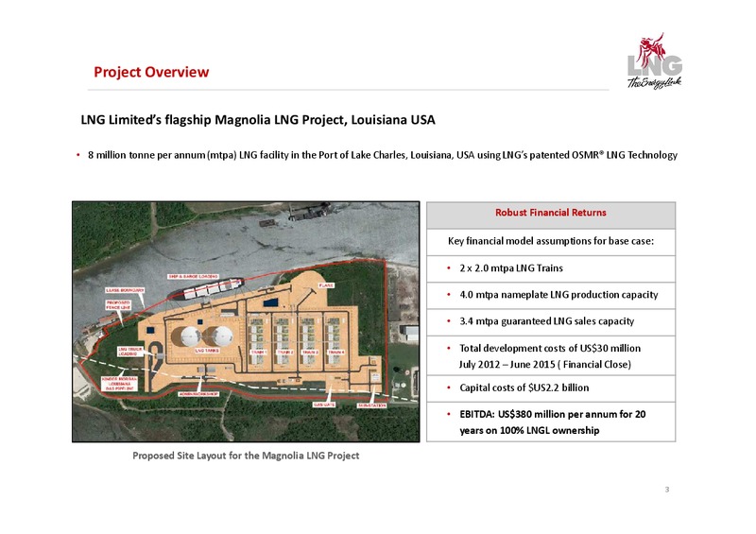
Task: Click "years on 100% LNGL ownership" line
Action: click(x=529, y=430)
